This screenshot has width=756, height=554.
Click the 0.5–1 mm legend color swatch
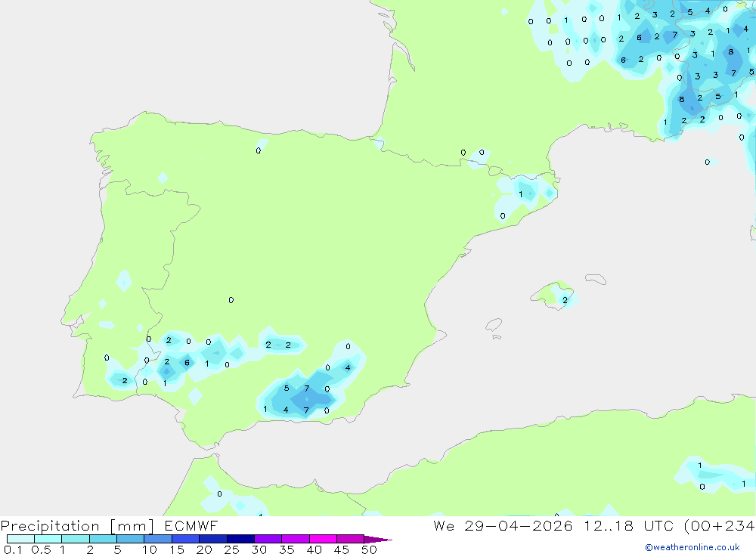(x=48, y=539)
